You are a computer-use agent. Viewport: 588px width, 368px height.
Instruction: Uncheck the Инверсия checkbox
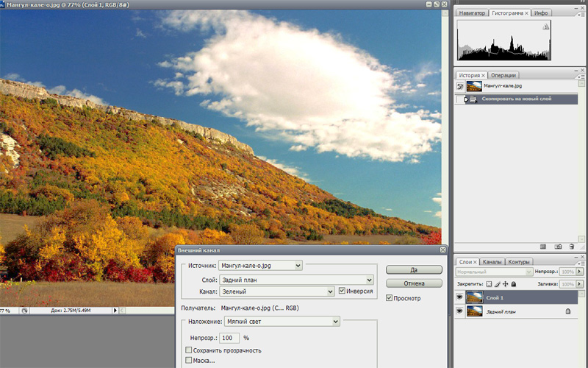point(342,291)
